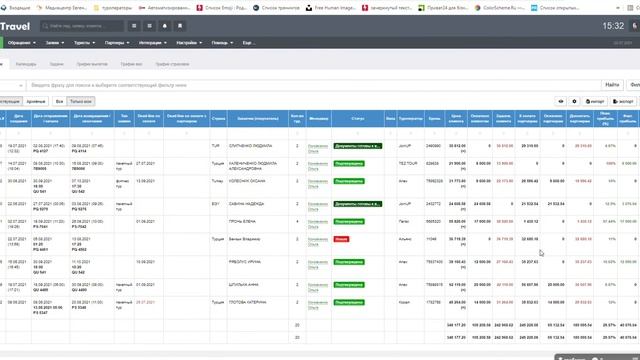
Task: Click the Туроператор column header
Action: (411, 119)
